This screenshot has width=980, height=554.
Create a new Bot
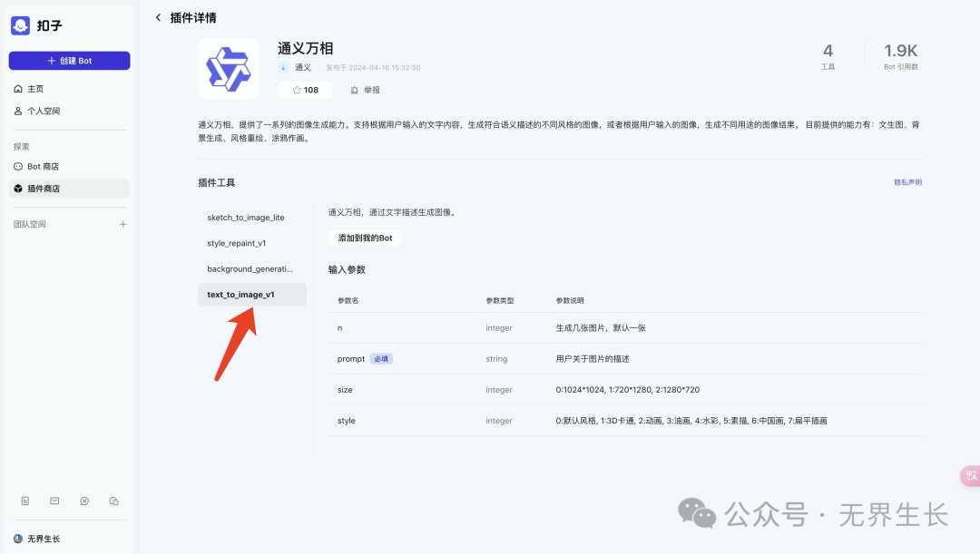point(69,61)
